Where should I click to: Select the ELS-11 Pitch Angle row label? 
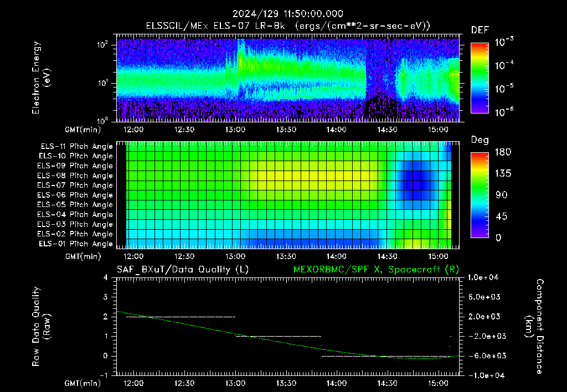coord(76,147)
